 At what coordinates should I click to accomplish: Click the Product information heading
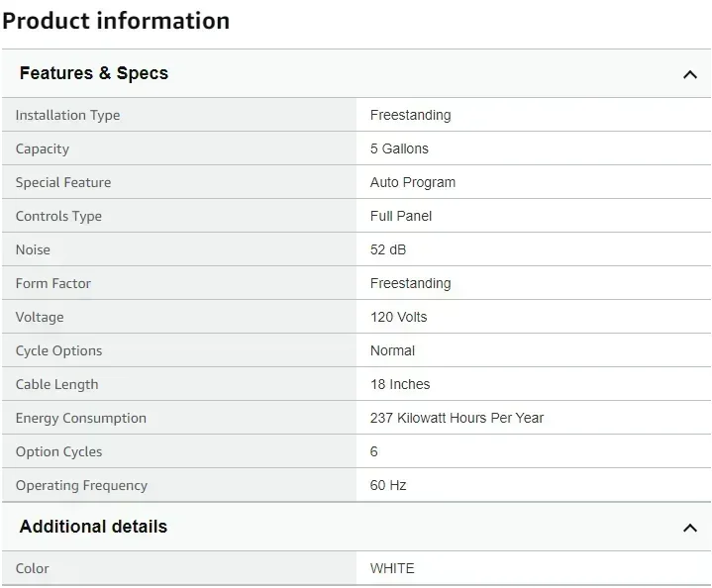coord(116,21)
